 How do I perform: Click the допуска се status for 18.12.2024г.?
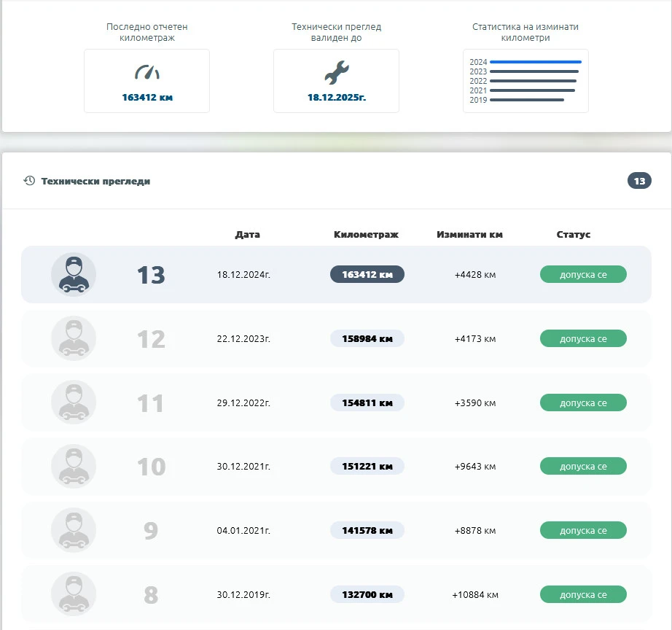click(583, 275)
